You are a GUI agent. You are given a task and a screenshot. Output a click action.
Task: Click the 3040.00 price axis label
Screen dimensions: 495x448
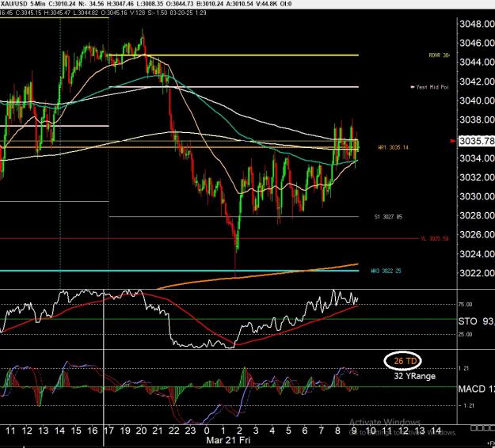tap(477, 101)
